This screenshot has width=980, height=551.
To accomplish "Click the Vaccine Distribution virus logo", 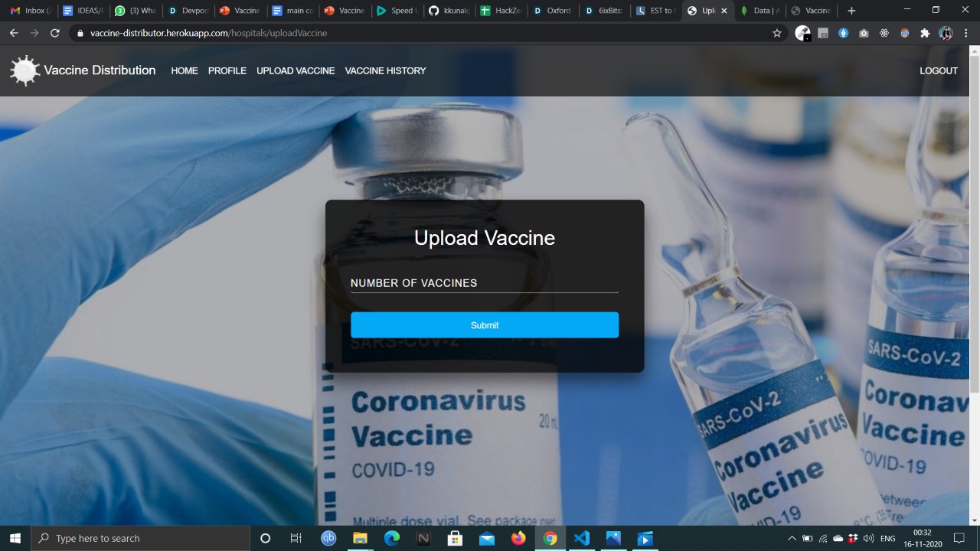I will [24, 70].
